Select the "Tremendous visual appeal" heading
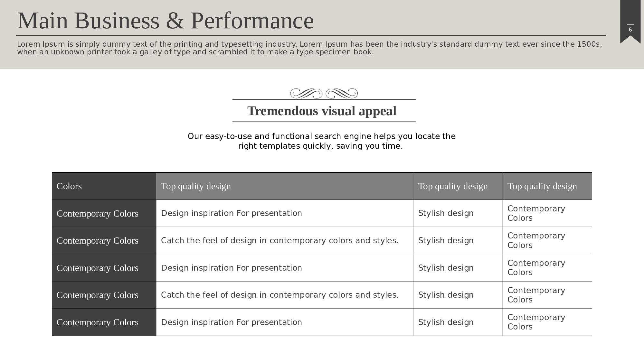 click(x=322, y=111)
